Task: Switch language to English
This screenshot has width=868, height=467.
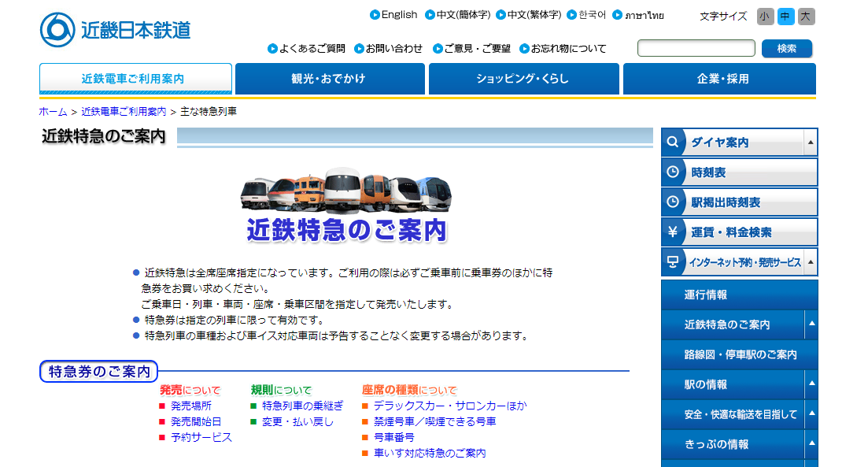Action: (x=399, y=15)
